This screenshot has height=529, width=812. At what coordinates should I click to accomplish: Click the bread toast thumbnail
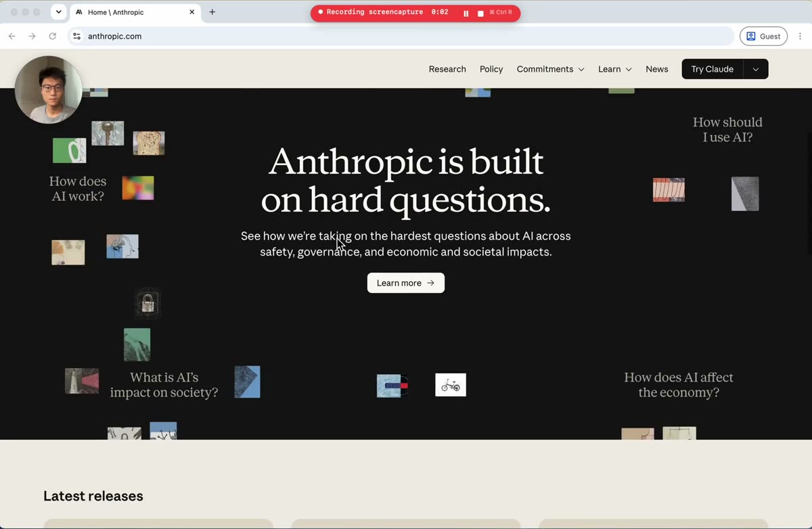click(149, 143)
